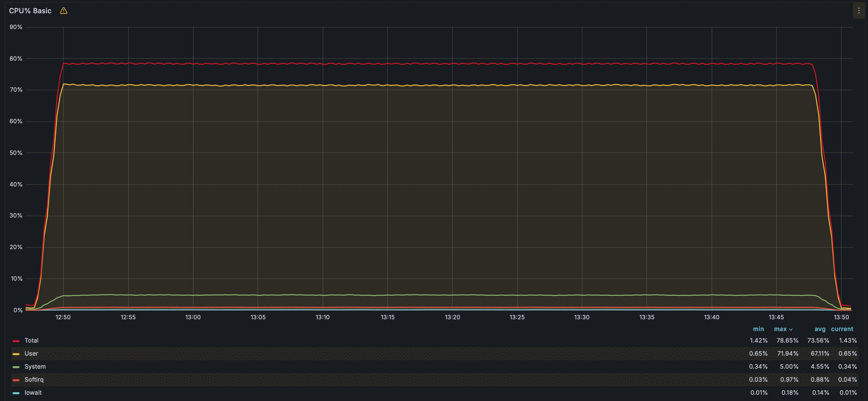Click the warning icon next to panel title
The image size is (868, 401).
[x=63, y=11]
